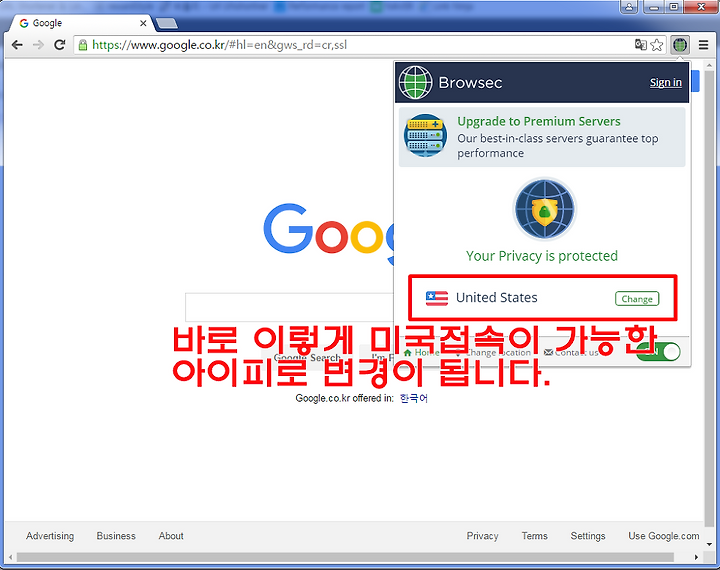
Task: Open the Business footer link
Action: 116,536
